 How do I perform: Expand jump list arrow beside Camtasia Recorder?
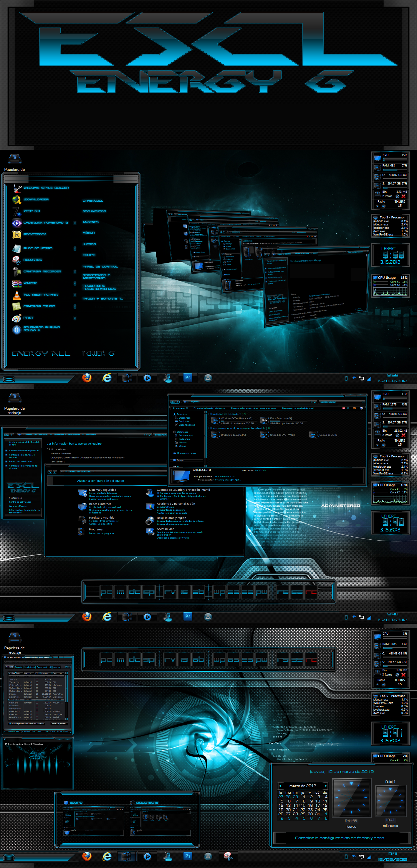[x=75, y=272]
